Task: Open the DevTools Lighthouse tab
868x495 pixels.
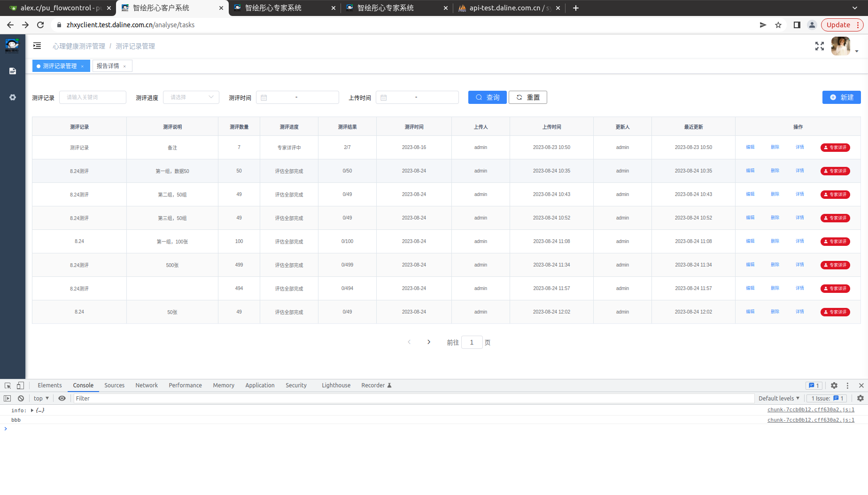Action: [x=336, y=385]
